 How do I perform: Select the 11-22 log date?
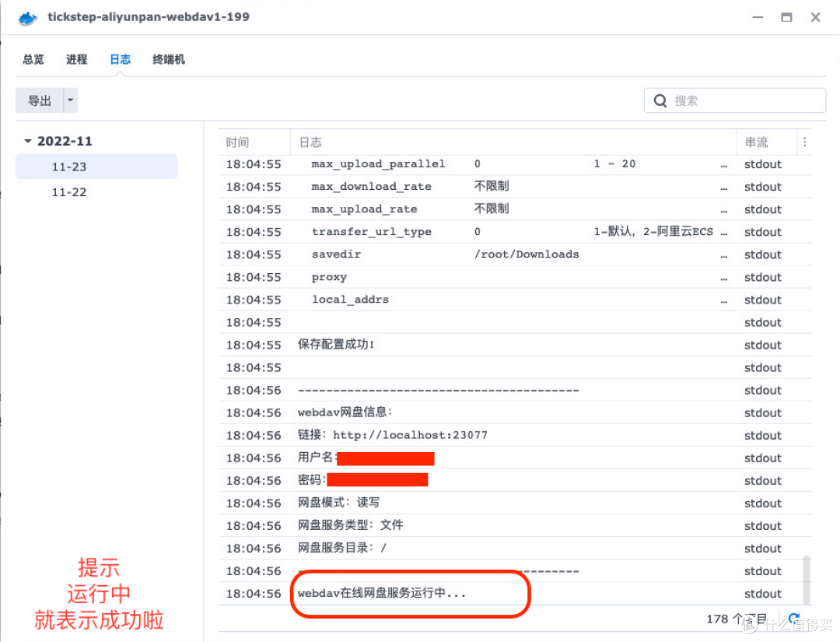pyautogui.click(x=68, y=191)
